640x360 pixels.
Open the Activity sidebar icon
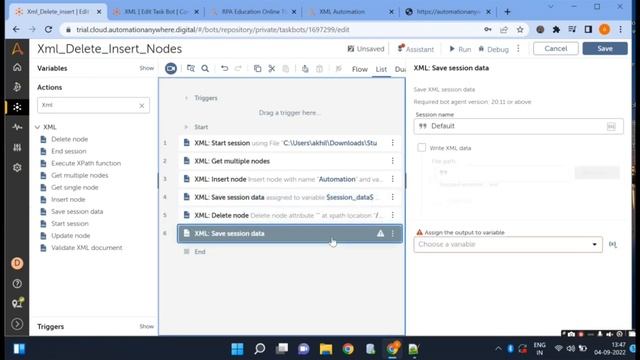(x=17, y=127)
